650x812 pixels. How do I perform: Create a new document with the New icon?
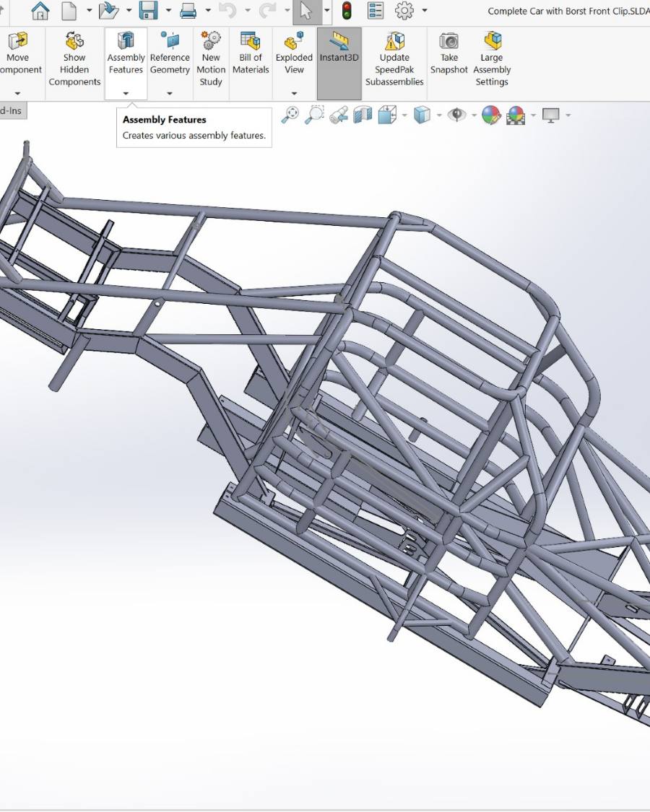(69, 10)
